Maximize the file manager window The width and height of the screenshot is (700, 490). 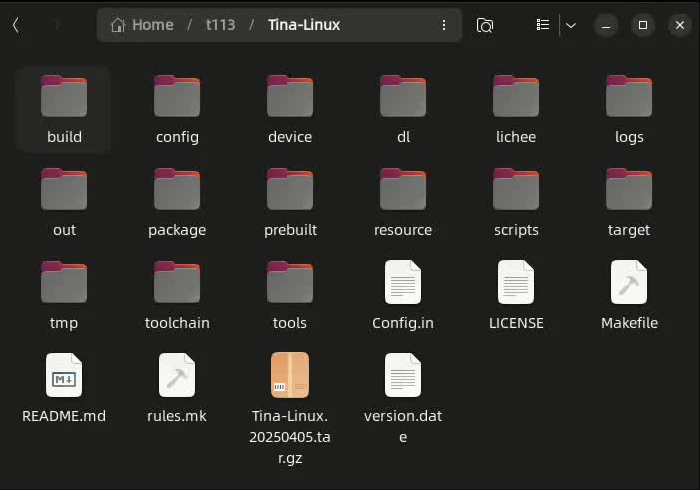[x=643, y=25]
